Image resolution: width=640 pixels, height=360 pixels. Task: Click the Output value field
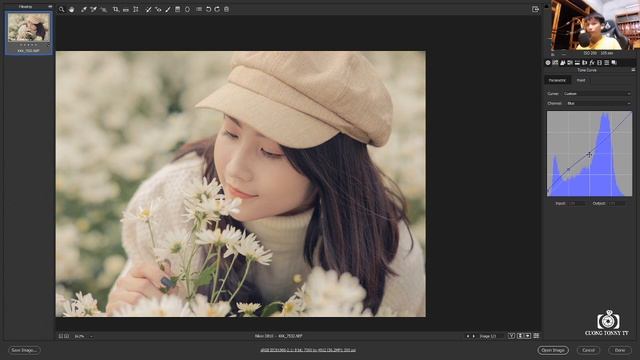pos(616,203)
